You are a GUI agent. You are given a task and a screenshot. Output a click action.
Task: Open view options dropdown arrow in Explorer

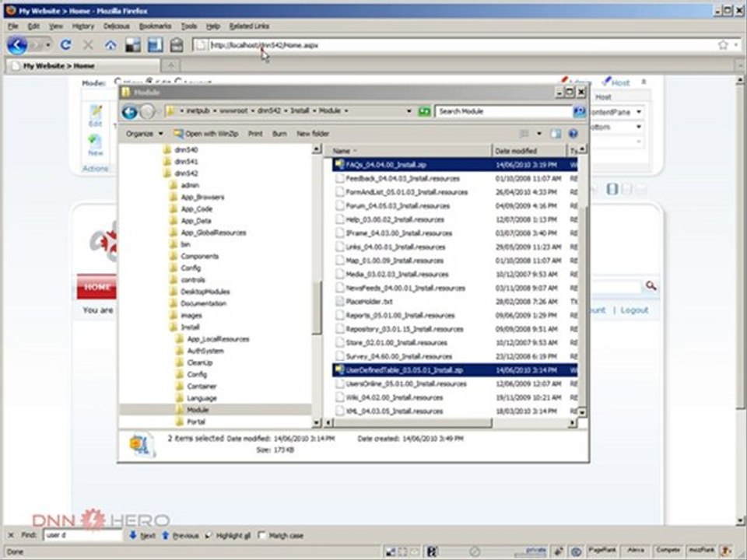tap(539, 134)
